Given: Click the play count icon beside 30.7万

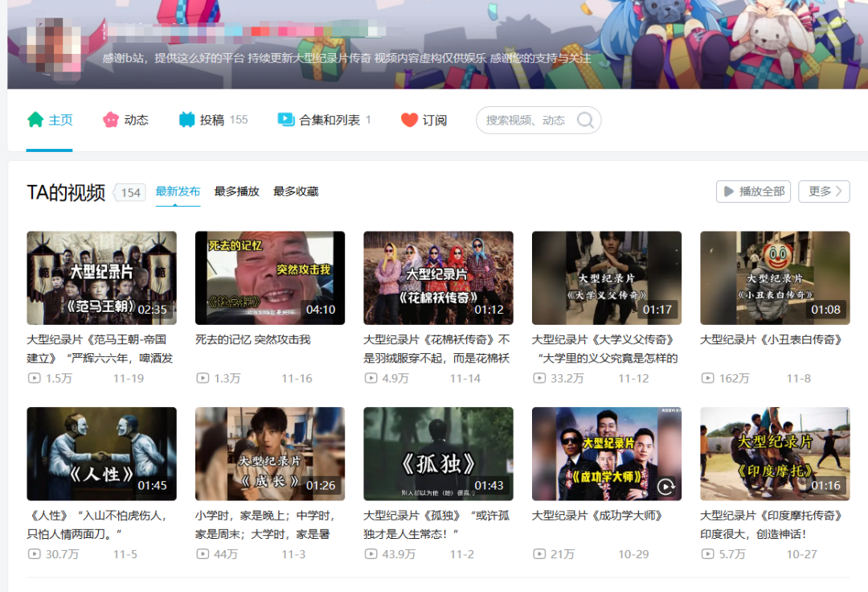Looking at the screenshot, I should pos(35,553).
